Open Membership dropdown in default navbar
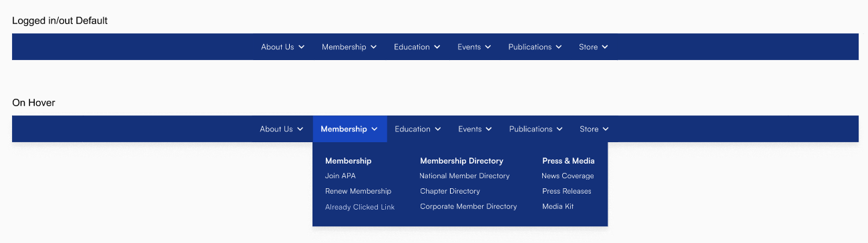 349,47
